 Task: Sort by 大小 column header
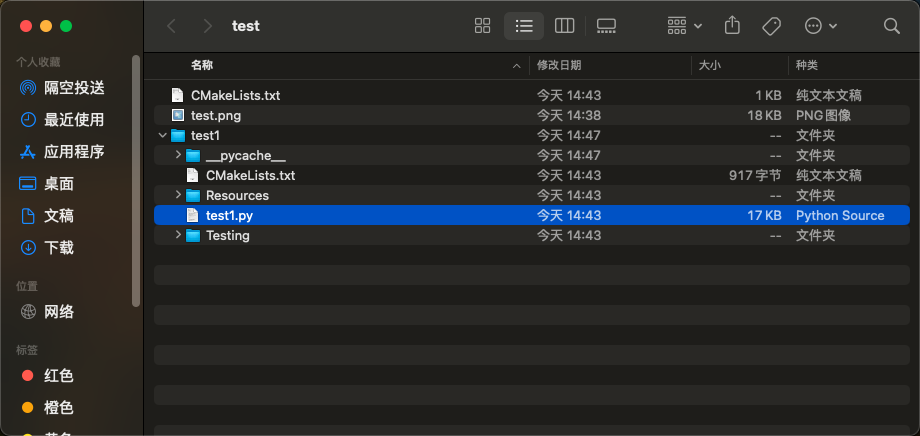click(709, 65)
